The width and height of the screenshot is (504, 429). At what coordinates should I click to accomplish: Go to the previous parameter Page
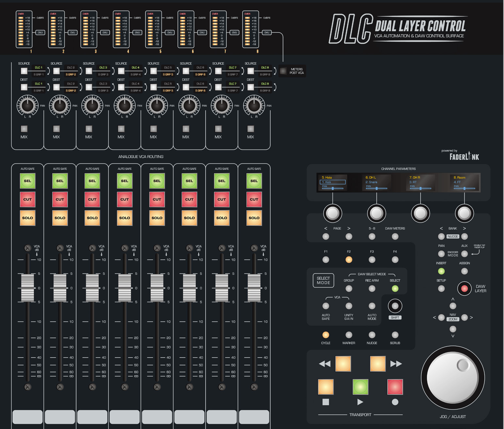pyautogui.click(x=326, y=236)
